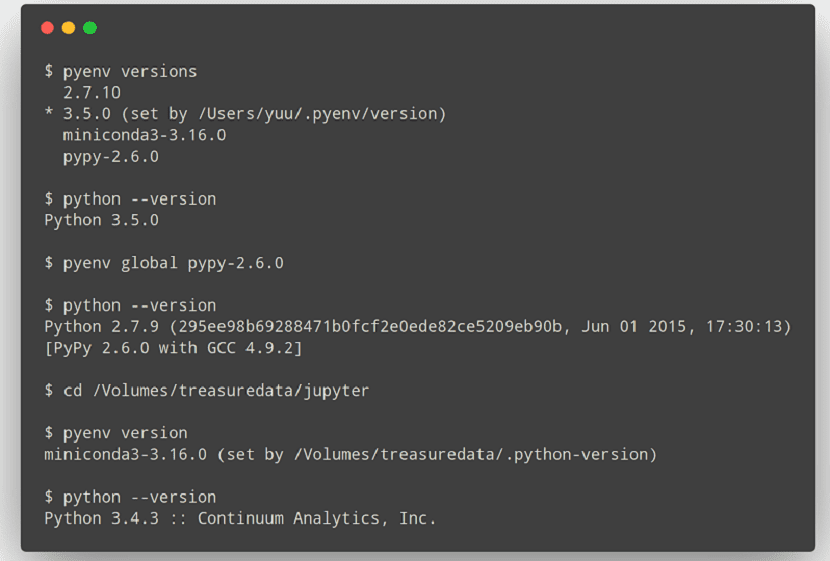
Task: Click the "pyenv versions" command line
Action: pyautogui.click(x=130, y=71)
